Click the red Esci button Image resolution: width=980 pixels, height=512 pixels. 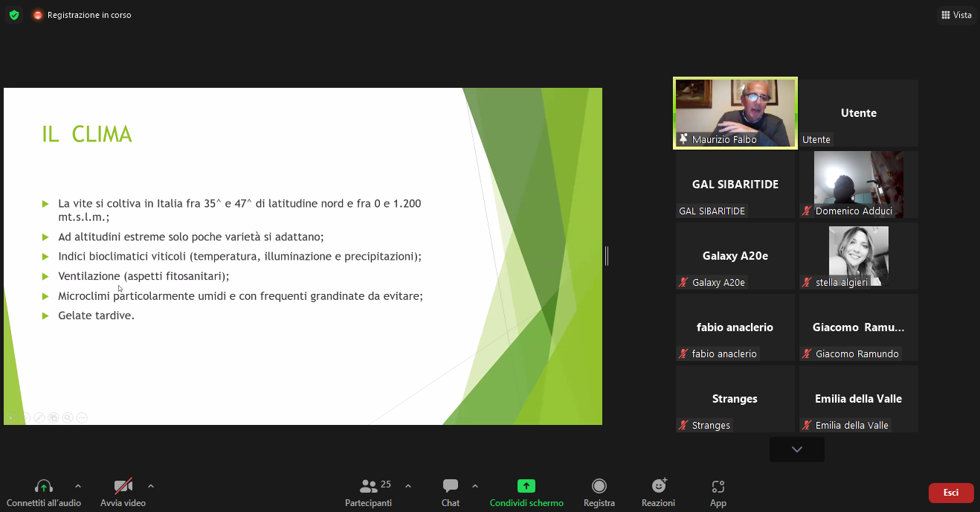951,493
